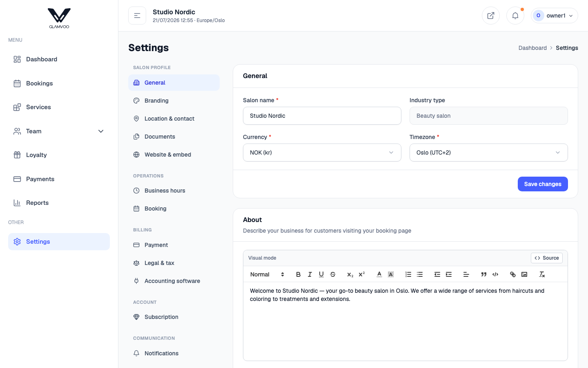This screenshot has height=368, width=588.
Task: Insert a code block
Action: (495, 274)
